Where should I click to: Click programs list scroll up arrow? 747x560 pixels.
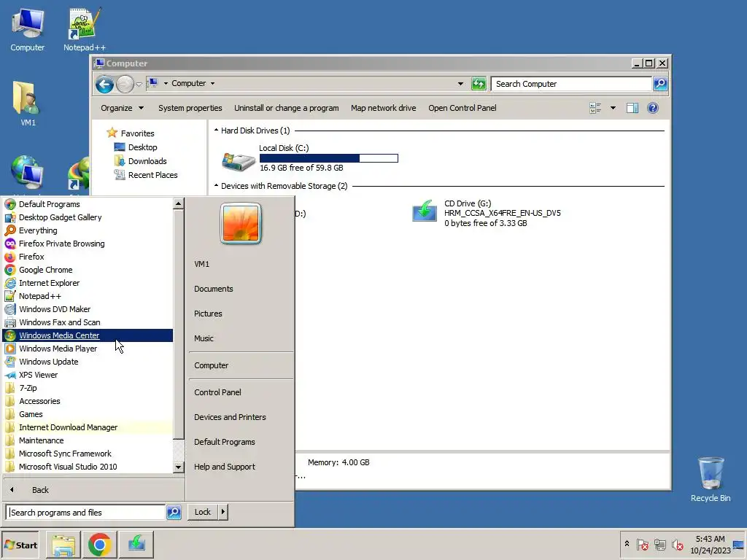click(178, 204)
